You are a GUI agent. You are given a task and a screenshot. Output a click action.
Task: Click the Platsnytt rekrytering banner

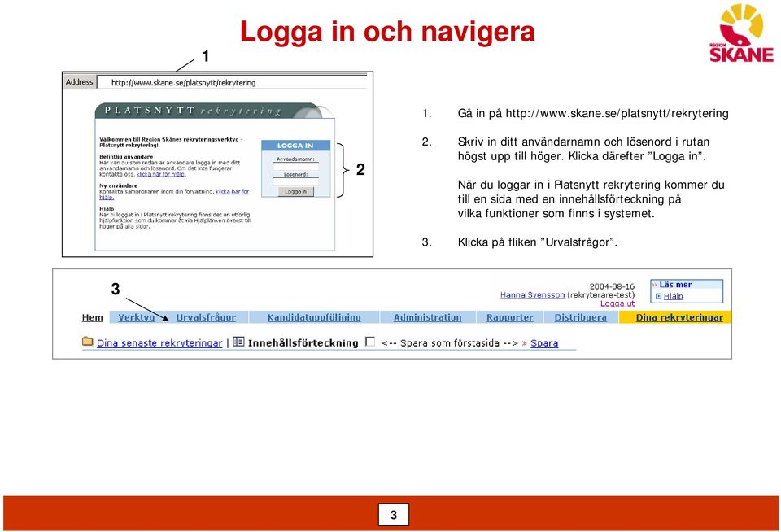214,111
